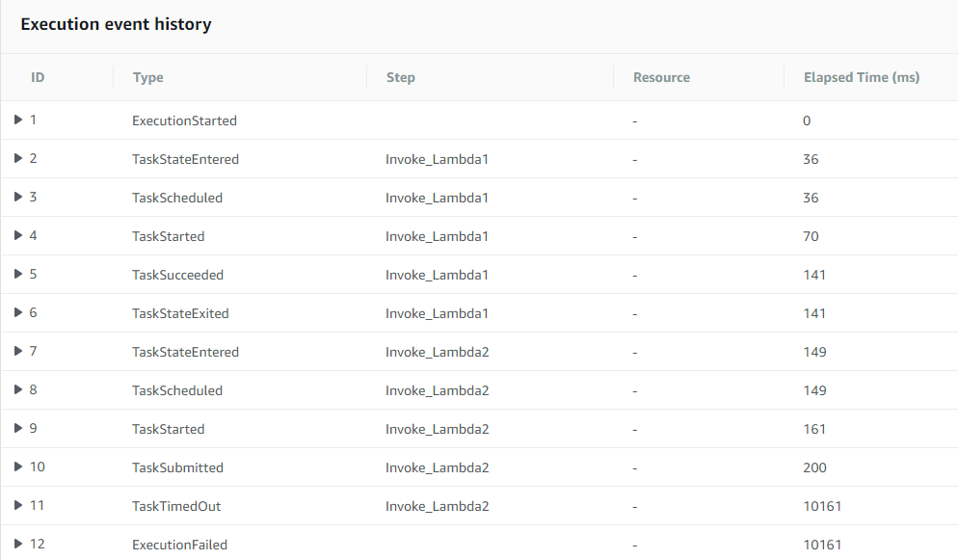Viewport: 958px width, 560px height.
Task: Click the ExecutionFailed event type
Action: [179, 545]
